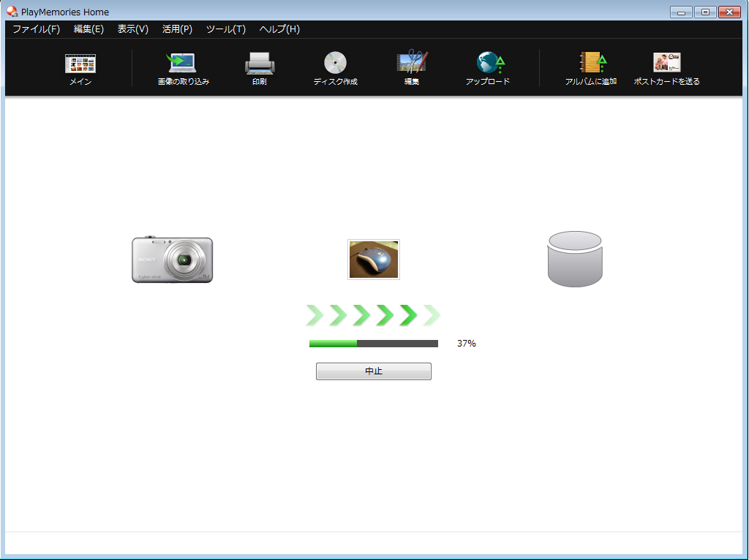
Task: Click the アップロード globe icon
Action: click(x=490, y=63)
